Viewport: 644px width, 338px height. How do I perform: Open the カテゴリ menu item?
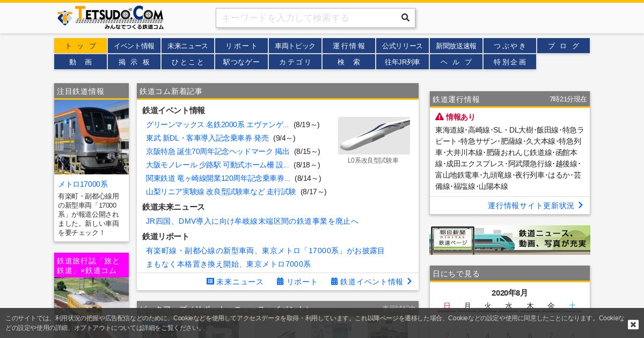295,62
